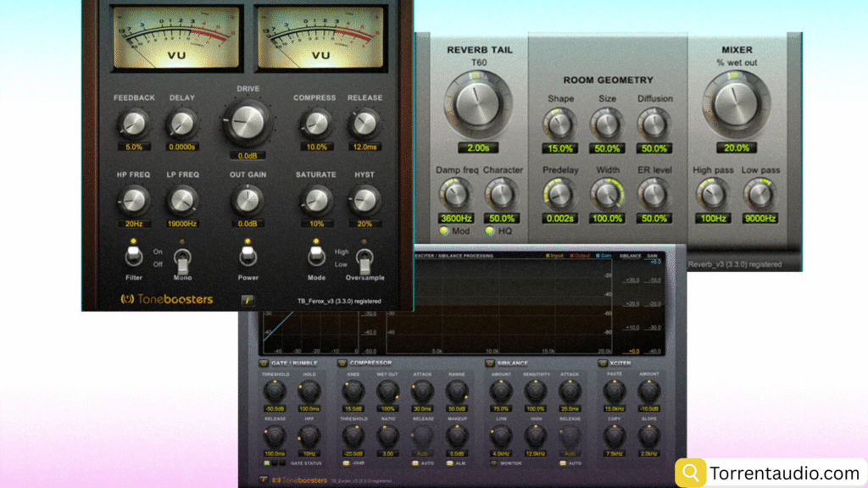
Task: Toggle the Gate / Rumble section icon
Action: pos(264,363)
